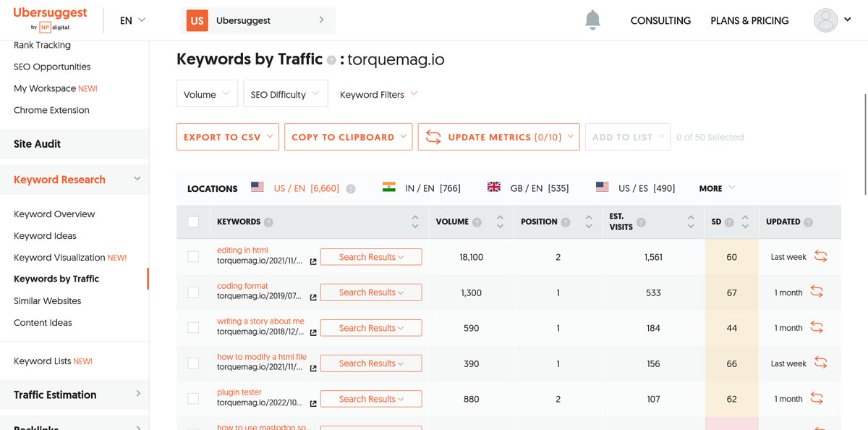The height and width of the screenshot is (430, 868).
Task: Click help icon beside Keywords by Traffic title
Action: (331, 61)
